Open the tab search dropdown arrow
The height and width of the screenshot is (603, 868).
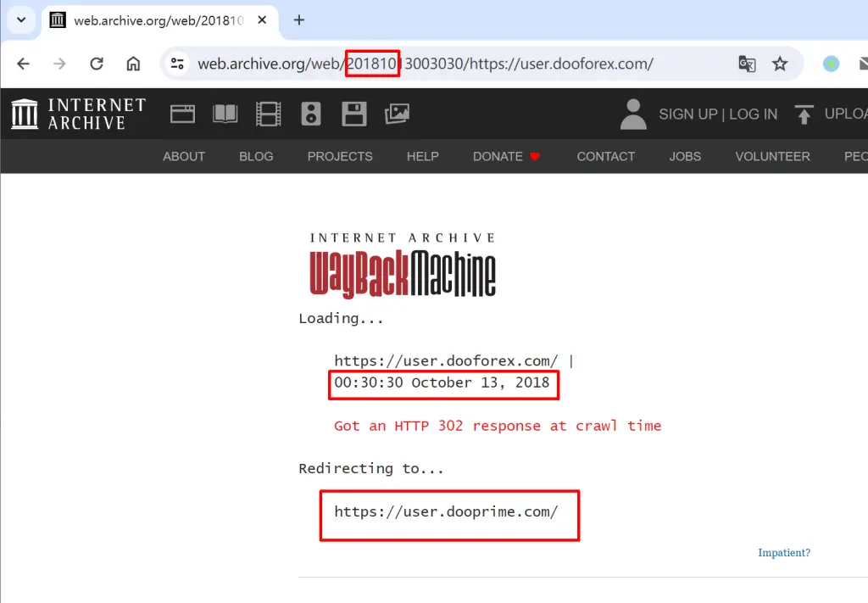(21, 20)
